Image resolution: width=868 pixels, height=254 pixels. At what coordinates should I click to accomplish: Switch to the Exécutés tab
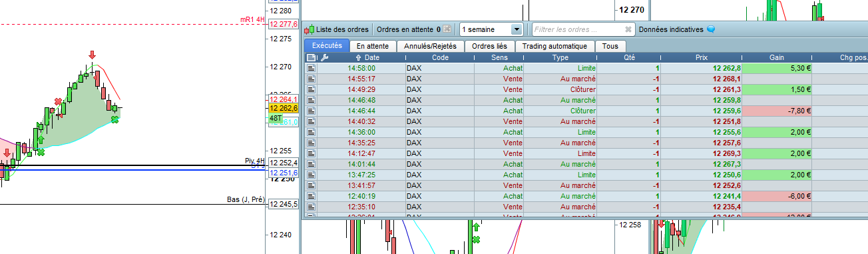[327, 46]
